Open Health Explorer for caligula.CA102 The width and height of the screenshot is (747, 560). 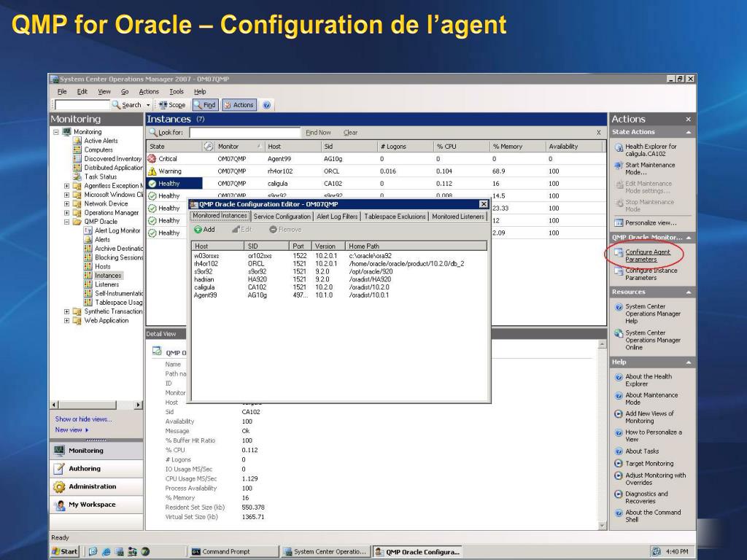650,150
